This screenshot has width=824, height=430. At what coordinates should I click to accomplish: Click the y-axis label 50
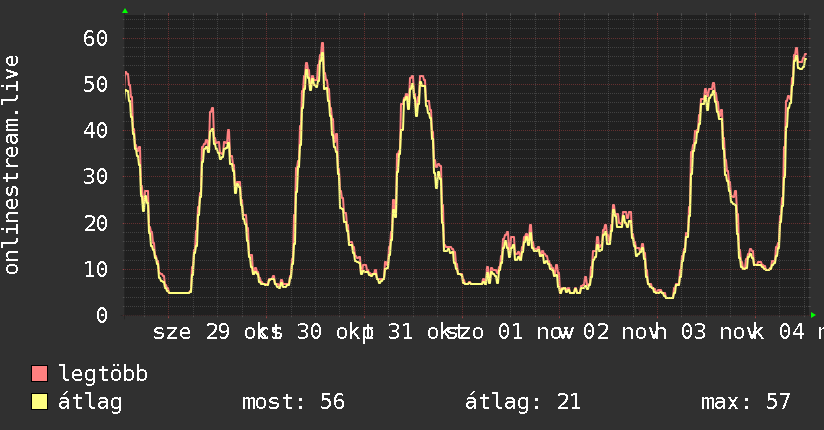[x=95, y=84]
